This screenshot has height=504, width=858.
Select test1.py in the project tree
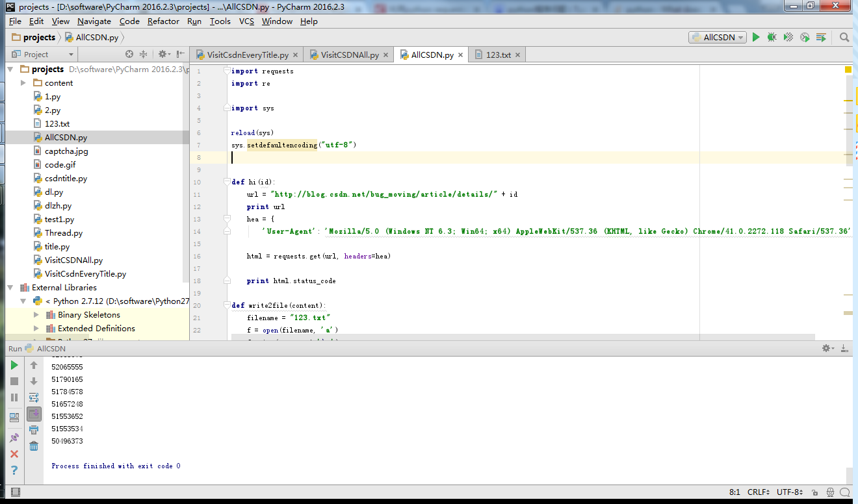59,219
